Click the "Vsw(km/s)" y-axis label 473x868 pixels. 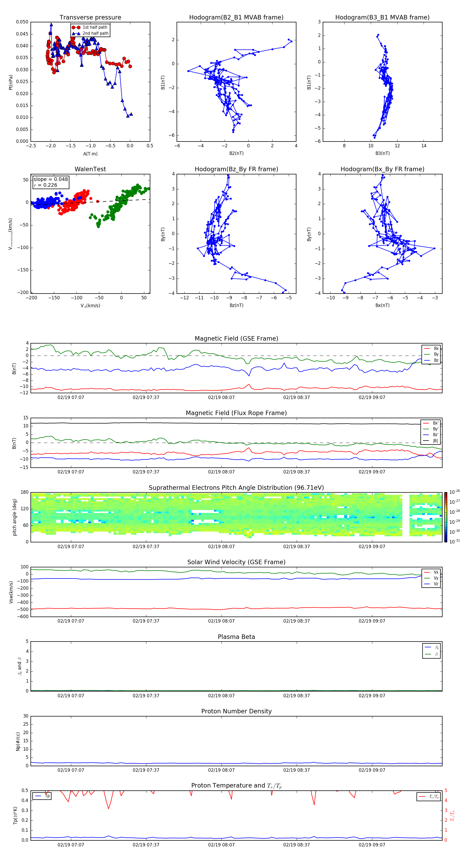pyautogui.click(x=11, y=592)
